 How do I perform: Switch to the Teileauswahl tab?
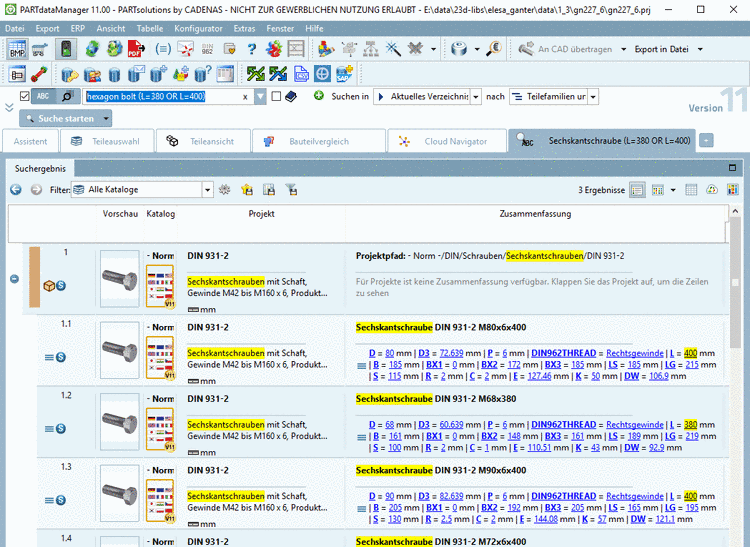point(106,141)
